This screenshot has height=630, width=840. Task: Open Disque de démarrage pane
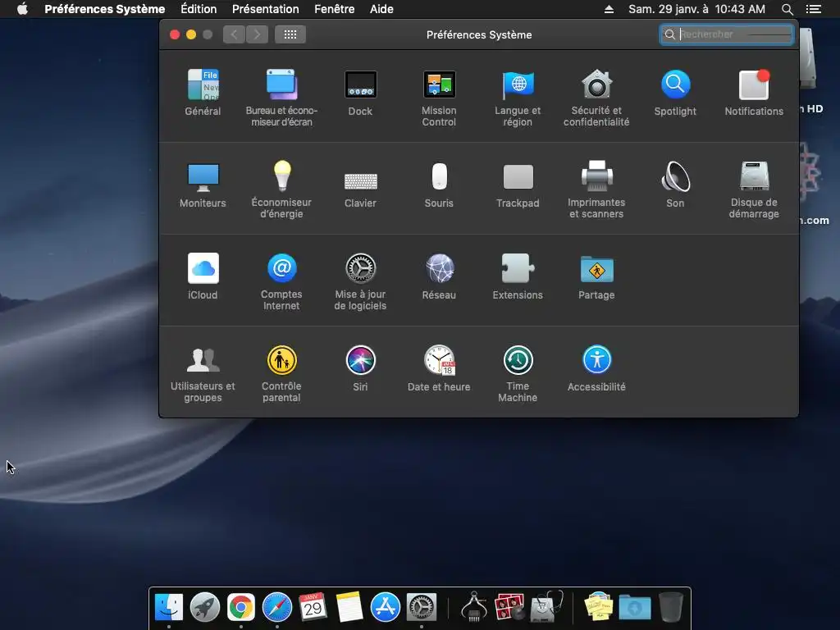[x=754, y=189]
